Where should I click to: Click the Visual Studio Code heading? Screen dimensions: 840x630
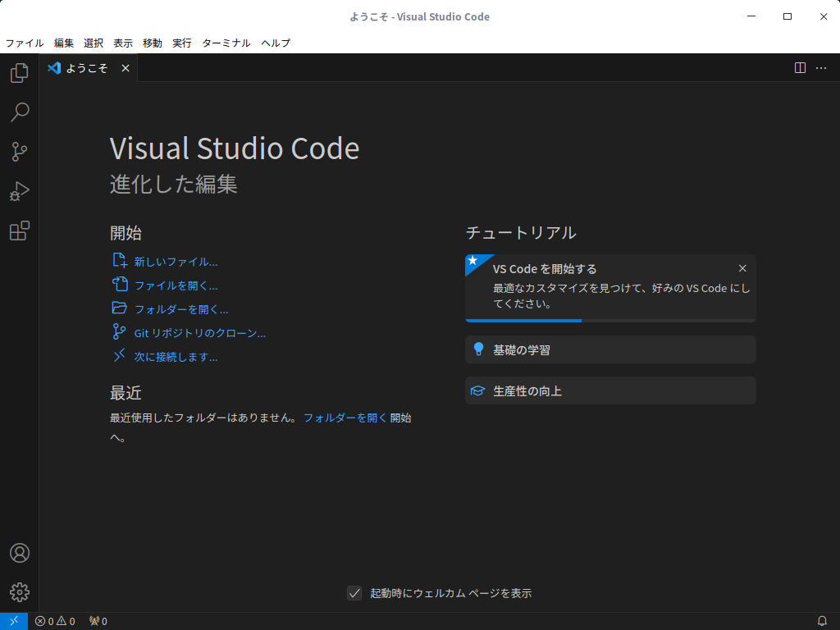(235, 148)
